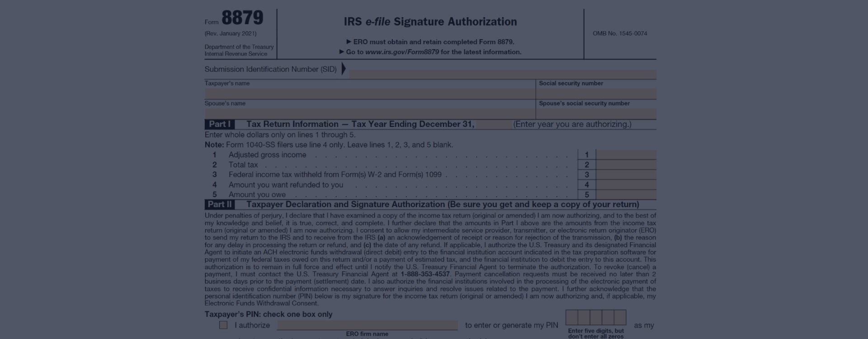
Task: Click 'Note: Form 1040-SS filers' line
Action: (x=329, y=145)
